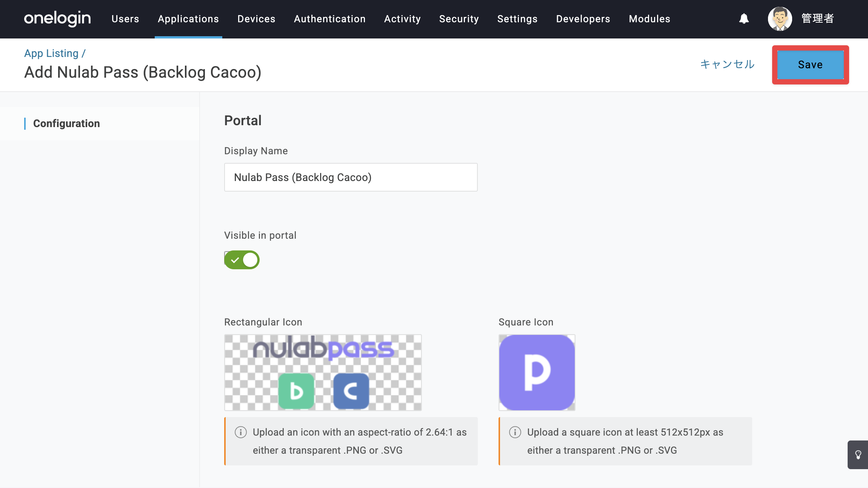Click the Display Name label

[256, 151]
